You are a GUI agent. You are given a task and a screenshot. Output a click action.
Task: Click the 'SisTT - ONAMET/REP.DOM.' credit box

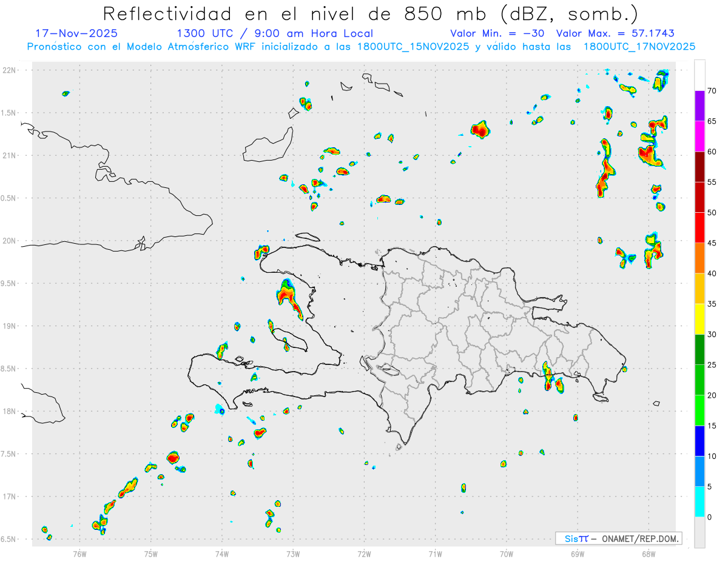coord(619,538)
